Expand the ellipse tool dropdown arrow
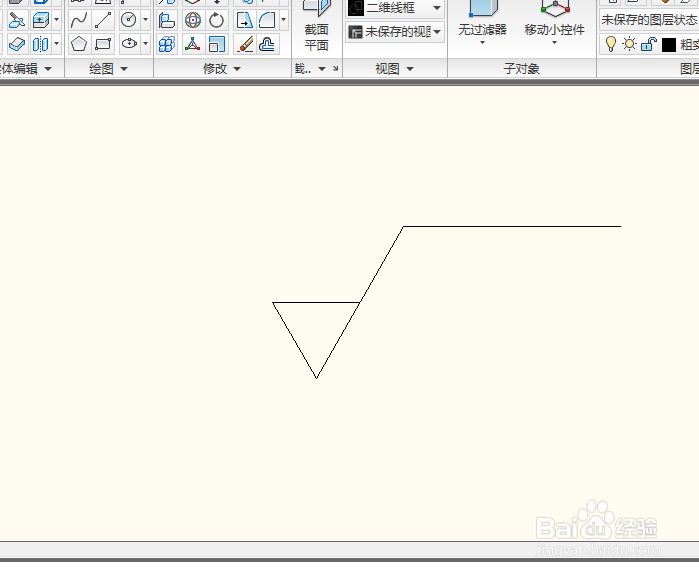Viewport: 699px width, 574px height. click(x=145, y=44)
